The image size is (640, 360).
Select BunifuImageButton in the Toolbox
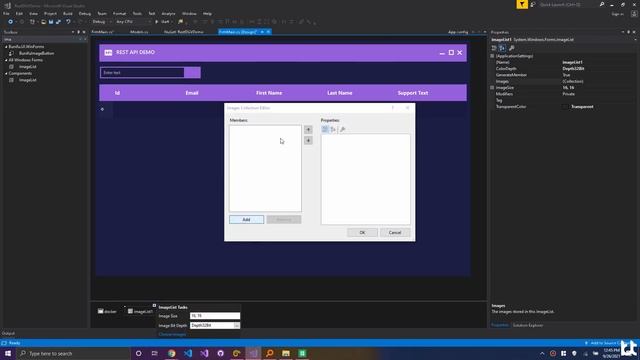tap(36, 53)
